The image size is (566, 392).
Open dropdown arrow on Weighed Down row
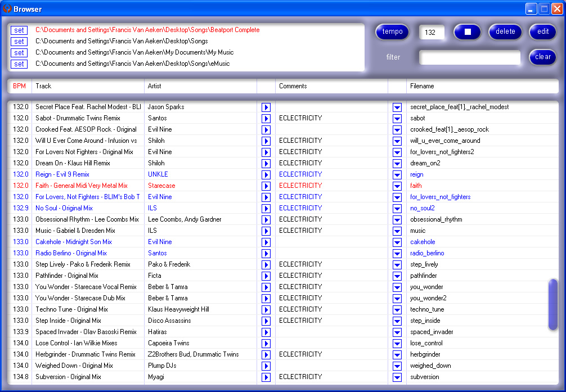[x=397, y=366]
